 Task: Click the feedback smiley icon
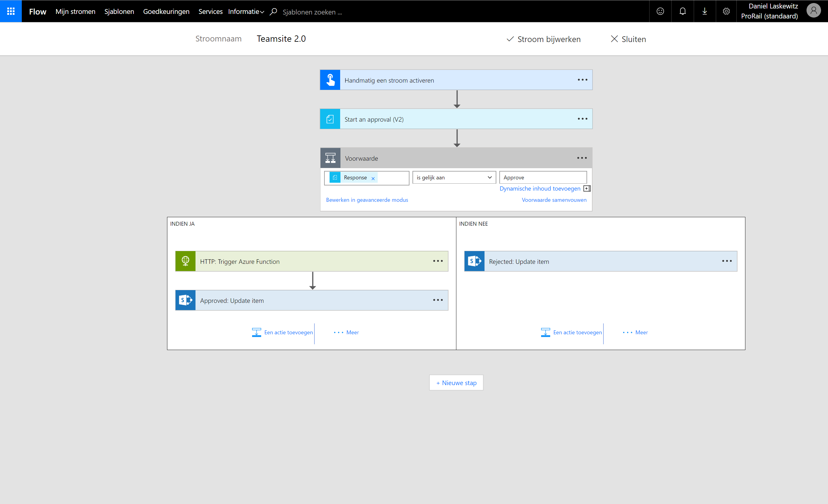(660, 11)
